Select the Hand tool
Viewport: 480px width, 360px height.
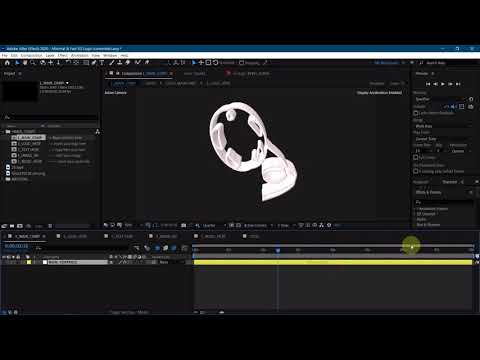pyautogui.click(x=25, y=63)
